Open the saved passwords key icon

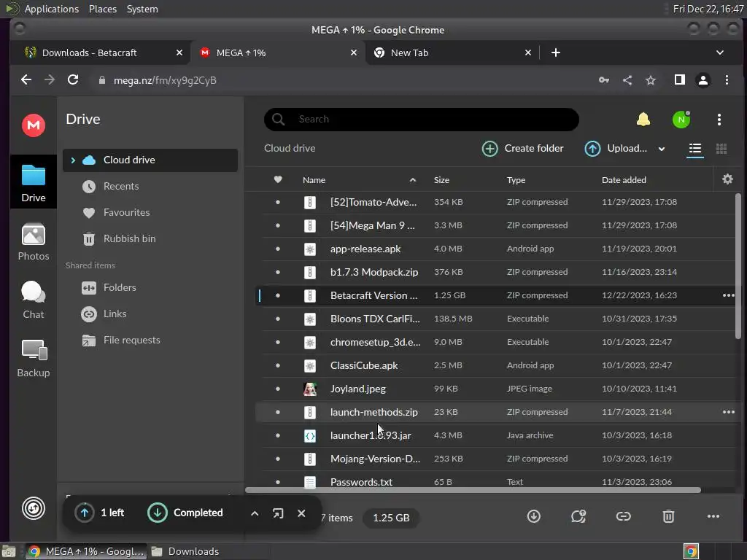(x=603, y=80)
